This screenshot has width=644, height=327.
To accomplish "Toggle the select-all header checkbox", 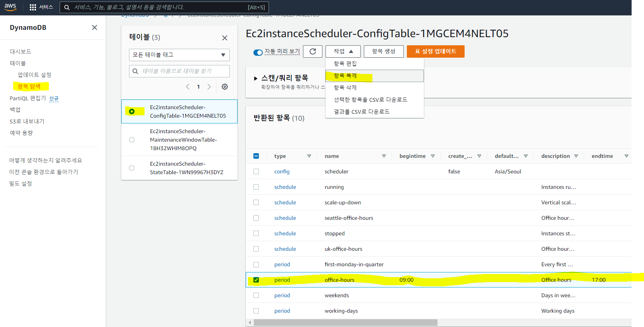I will [x=256, y=156].
